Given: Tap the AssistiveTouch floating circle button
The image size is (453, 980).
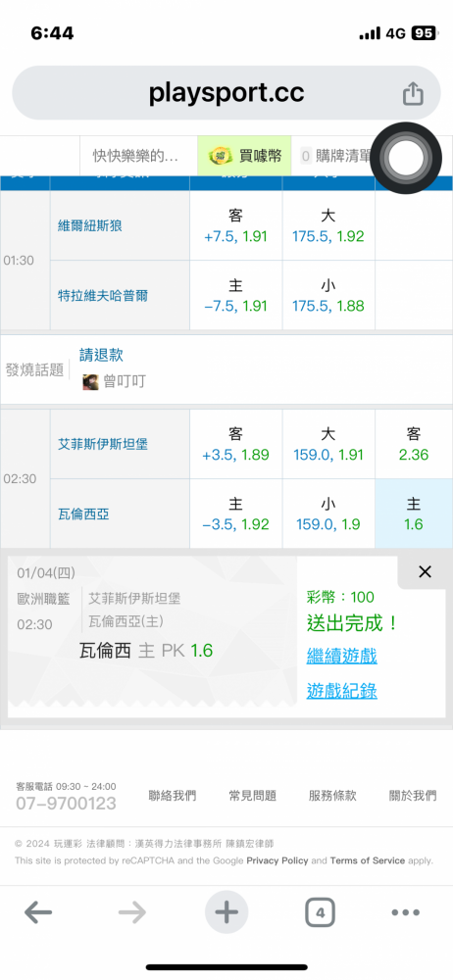Looking at the screenshot, I should (x=406, y=158).
